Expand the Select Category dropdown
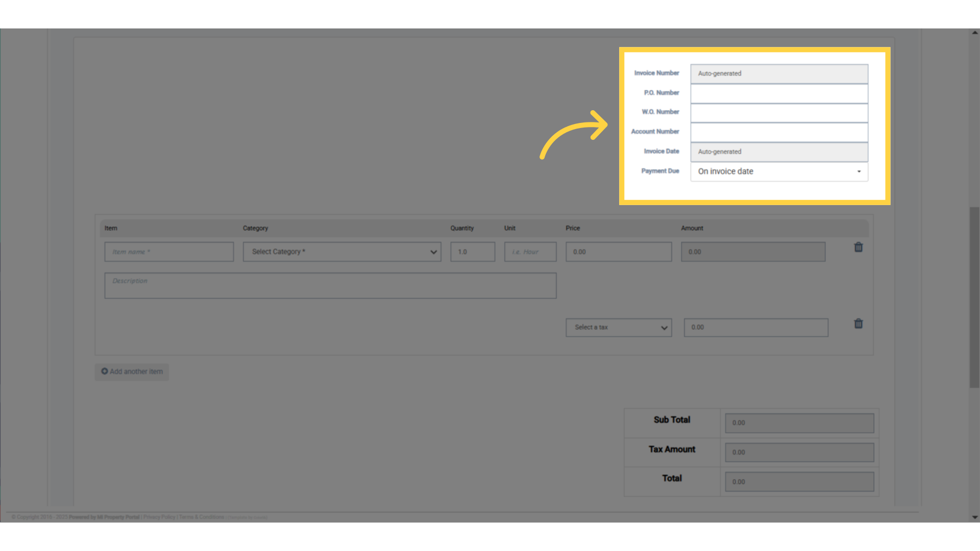This screenshot has height=551, width=980. click(342, 252)
